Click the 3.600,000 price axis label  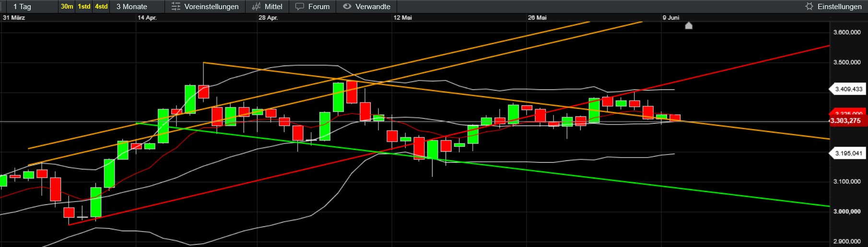click(847, 33)
